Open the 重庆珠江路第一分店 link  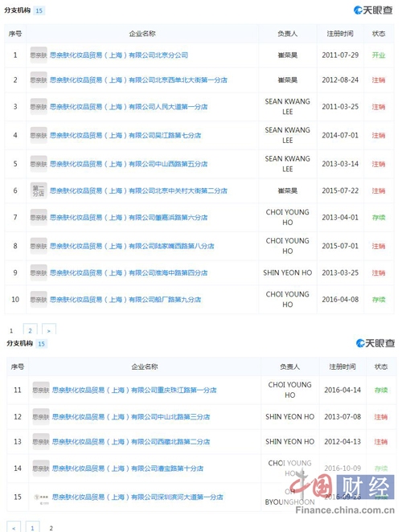pos(134,390)
